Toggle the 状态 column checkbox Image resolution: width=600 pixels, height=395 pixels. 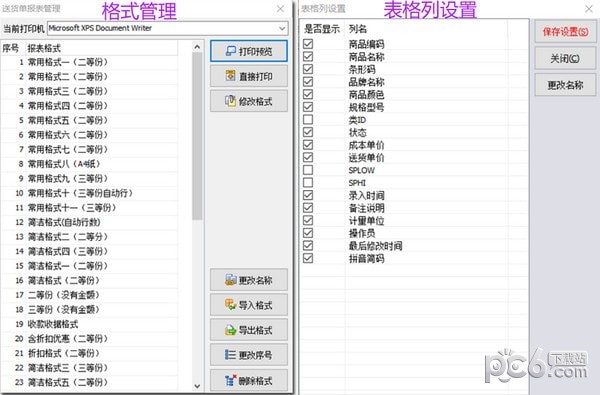[308, 132]
